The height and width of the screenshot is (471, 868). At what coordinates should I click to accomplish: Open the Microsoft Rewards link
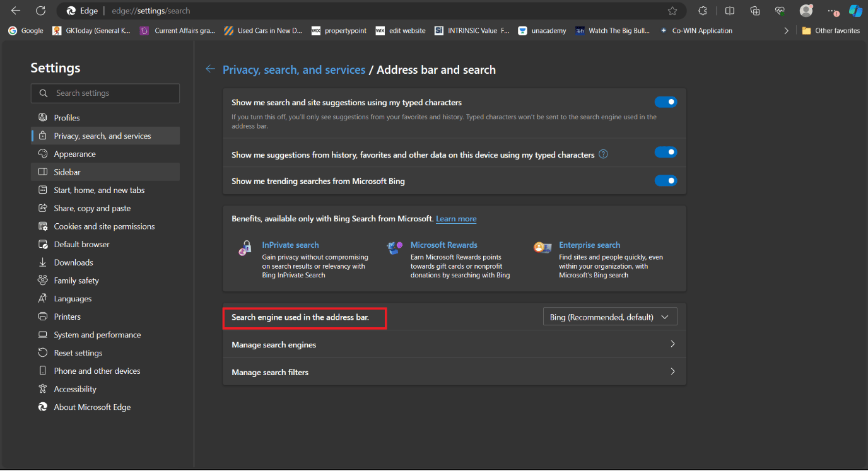coord(444,245)
